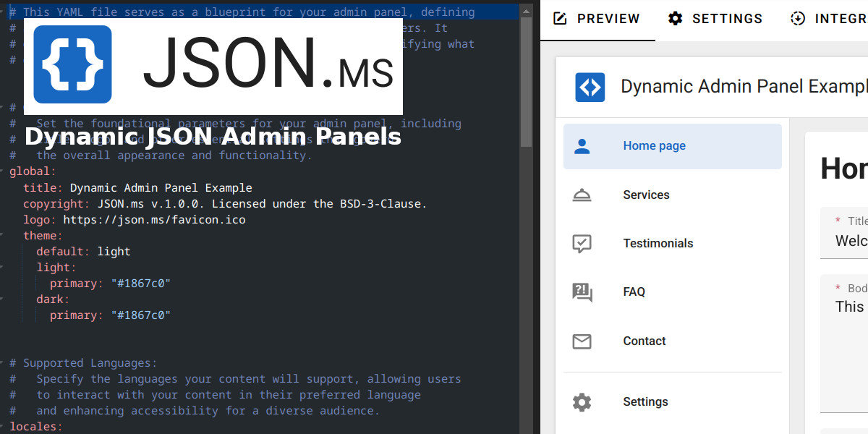The width and height of the screenshot is (868, 434).
Task: Click the JSON.ms curly braces logo
Action: (x=72, y=64)
